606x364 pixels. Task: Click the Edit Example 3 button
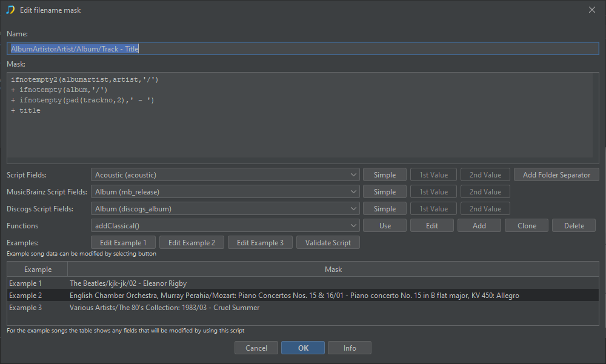[260, 243]
